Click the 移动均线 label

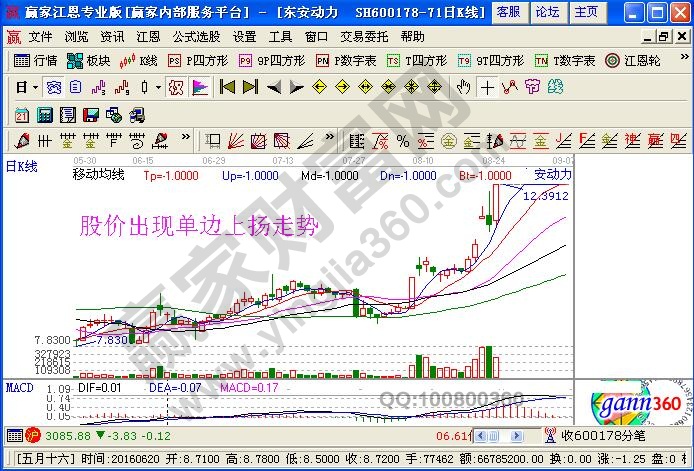pyautogui.click(x=98, y=174)
